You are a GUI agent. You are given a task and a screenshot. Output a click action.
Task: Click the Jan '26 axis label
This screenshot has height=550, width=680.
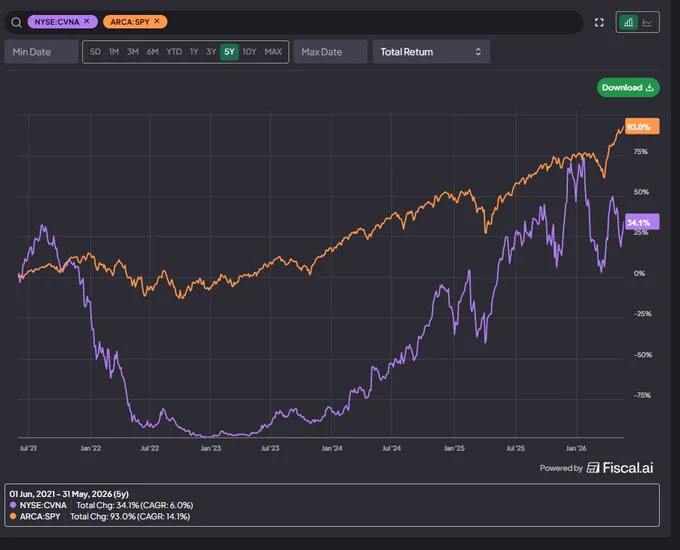(x=576, y=448)
